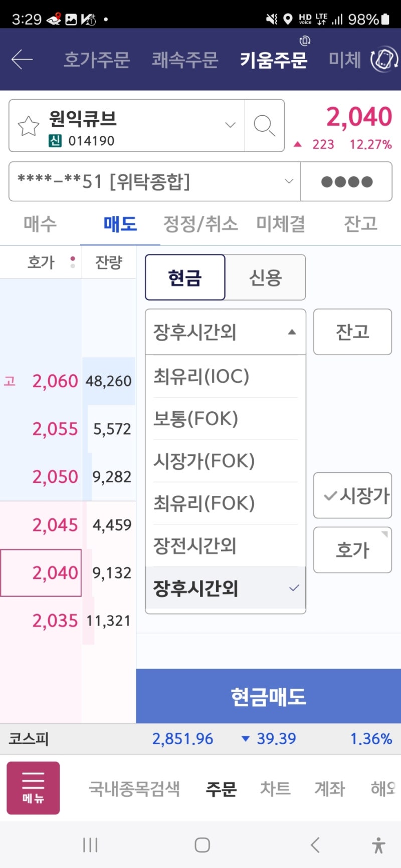This screenshot has width=401, height=868.
Task: Switch to the 매수 buy tab
Action: 39,224
